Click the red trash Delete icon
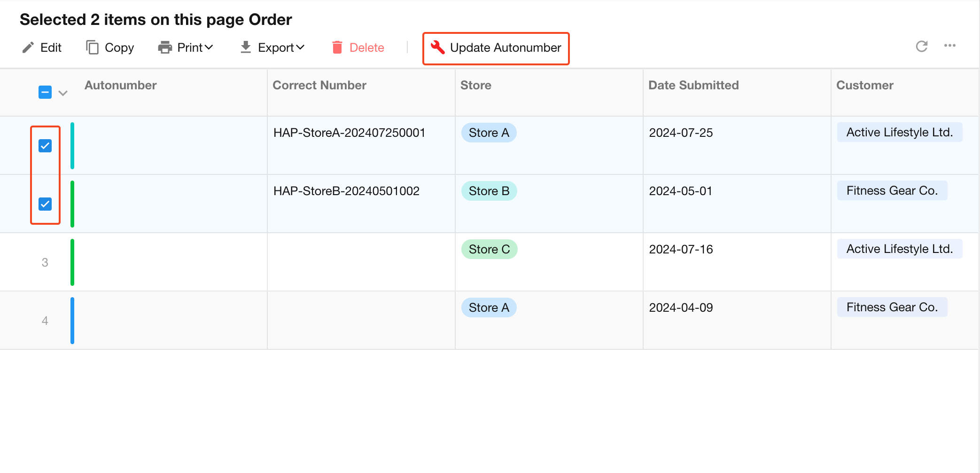 tap(337, 47)
